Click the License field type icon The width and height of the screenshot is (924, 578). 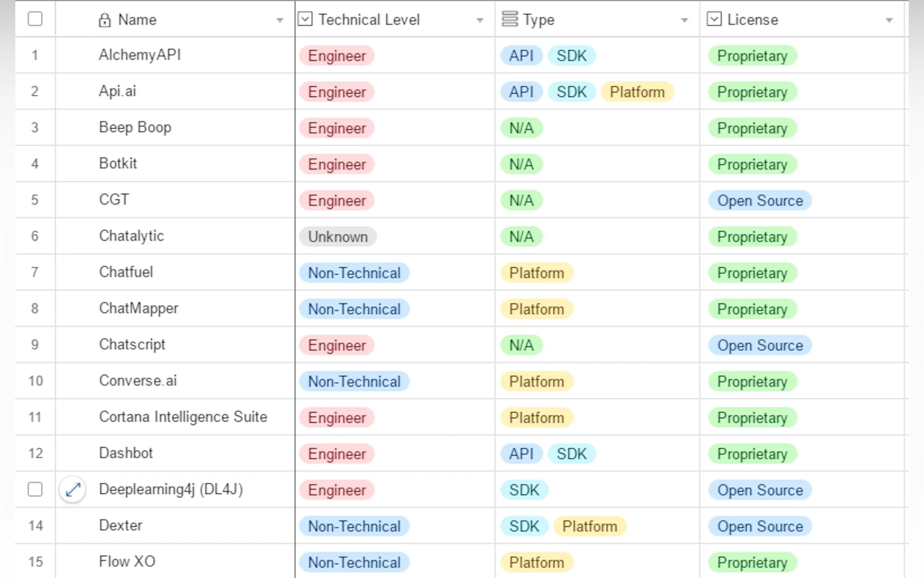(714, 19)
